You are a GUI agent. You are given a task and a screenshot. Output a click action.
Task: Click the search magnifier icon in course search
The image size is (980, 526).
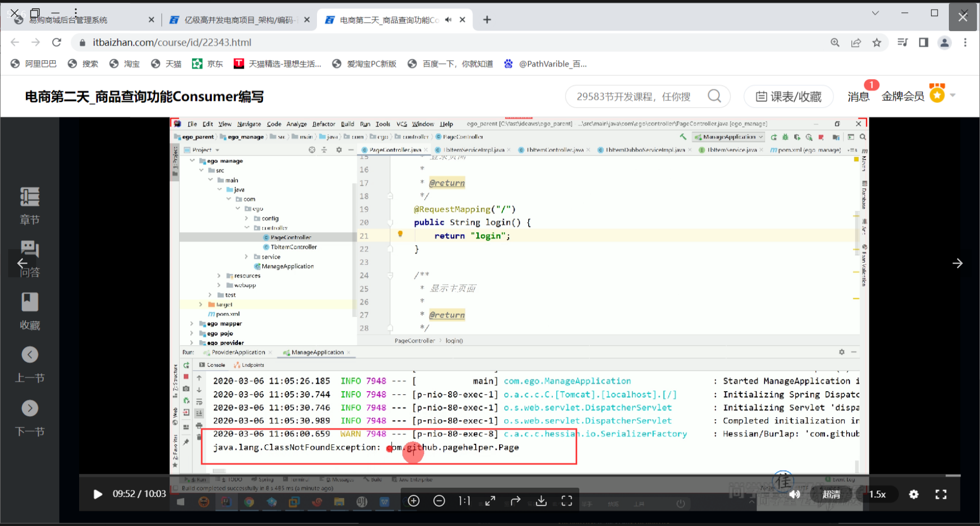pyautogui.click(x=715, y=96)
